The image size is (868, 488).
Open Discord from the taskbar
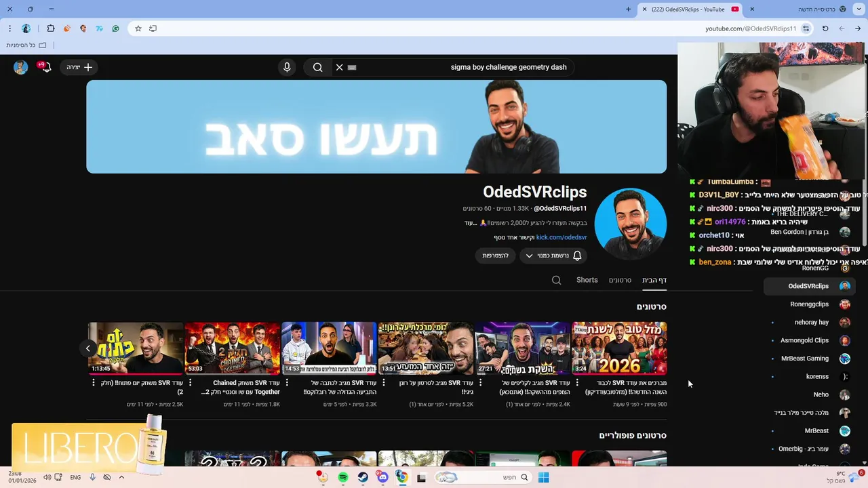click(x=383, y=477)
